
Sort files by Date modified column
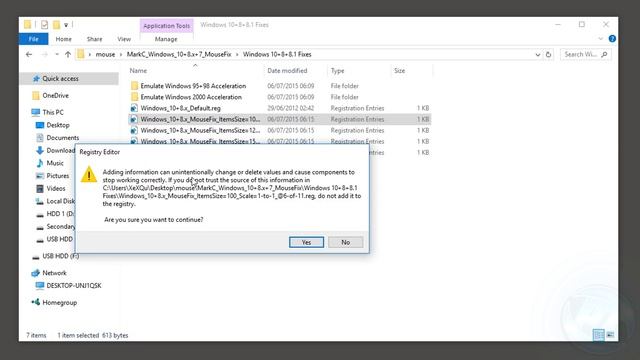[287, 71]
